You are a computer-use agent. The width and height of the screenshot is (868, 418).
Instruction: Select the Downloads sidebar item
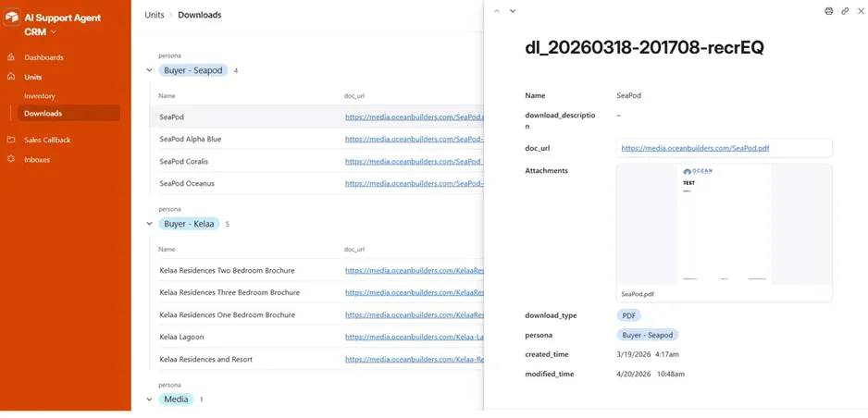click(68, 114)
